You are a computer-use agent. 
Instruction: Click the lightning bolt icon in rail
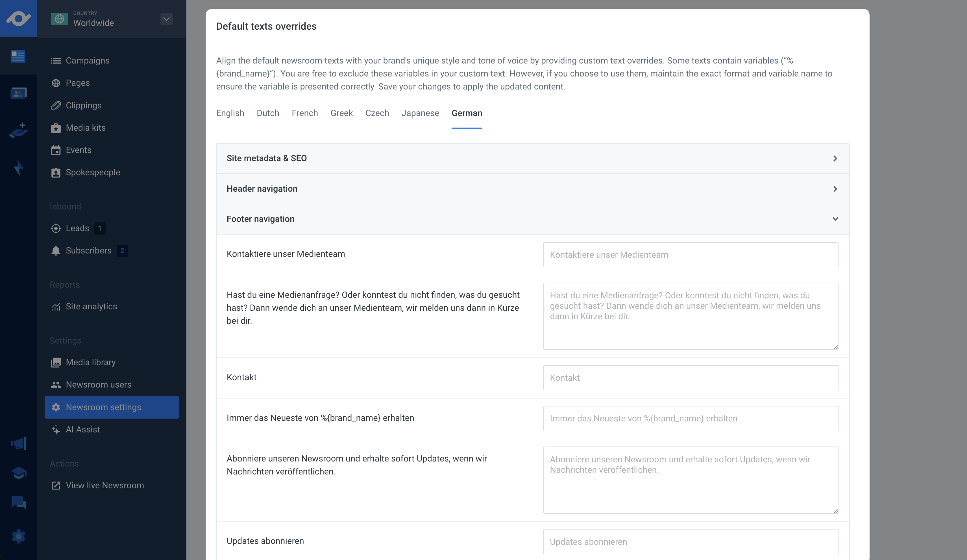pyautogui.click(x=18, y=168)
